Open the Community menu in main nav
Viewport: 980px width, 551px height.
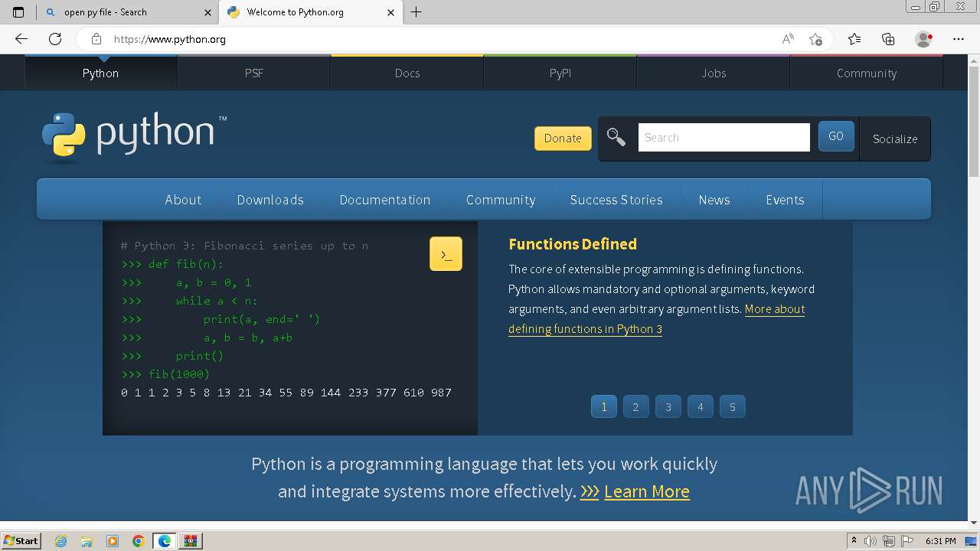click(501, 200)
